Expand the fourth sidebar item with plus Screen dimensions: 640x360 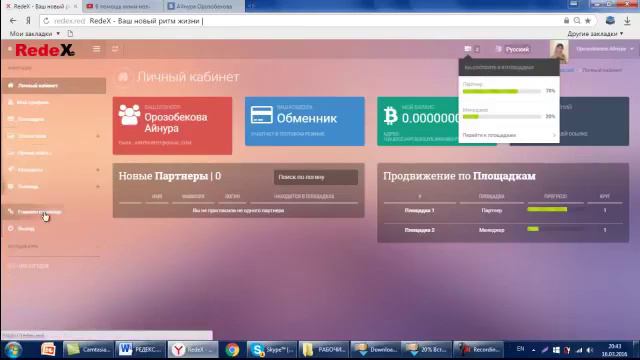pyautogui.click(x=98, y=136)
